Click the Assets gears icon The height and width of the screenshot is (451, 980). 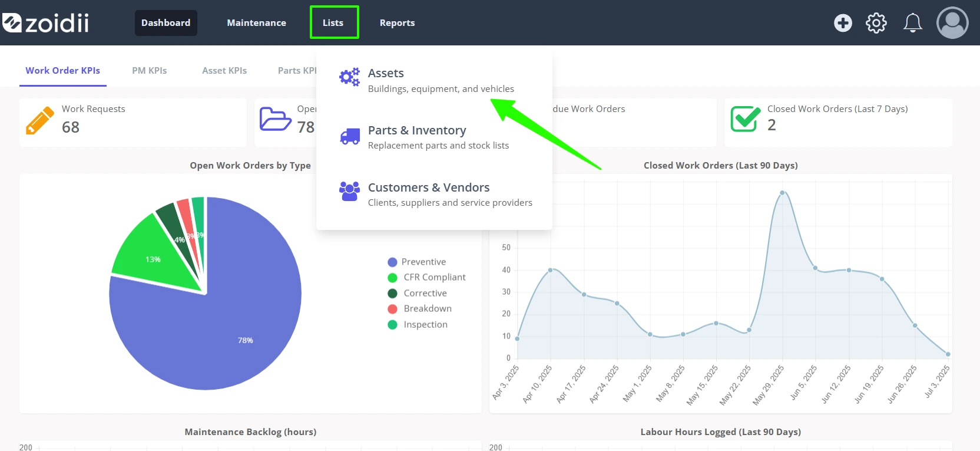point(349,77)
